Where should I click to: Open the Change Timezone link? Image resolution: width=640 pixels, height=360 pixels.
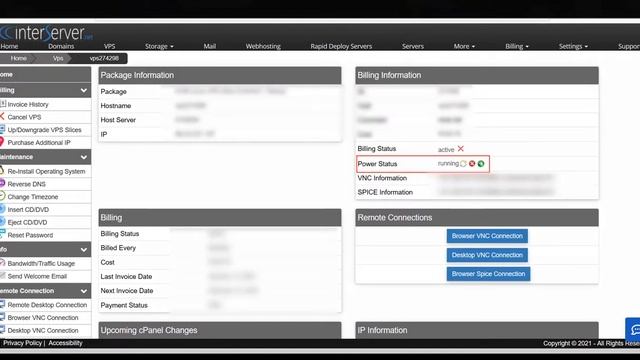33,197
